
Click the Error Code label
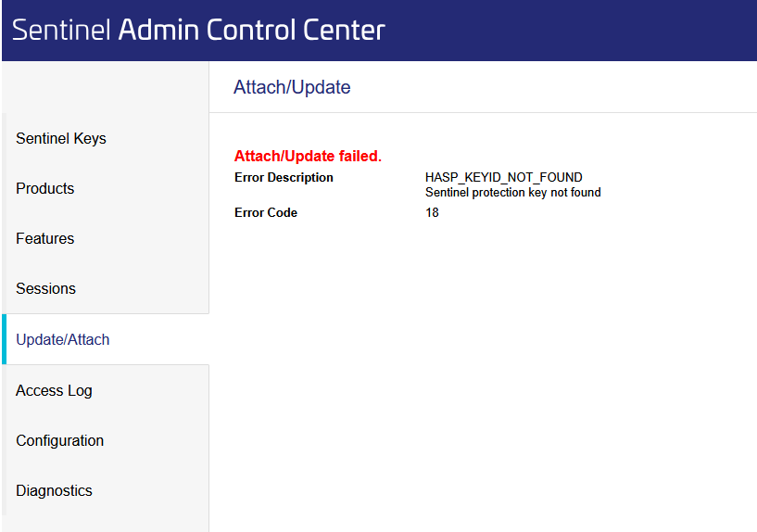(266, 213)
